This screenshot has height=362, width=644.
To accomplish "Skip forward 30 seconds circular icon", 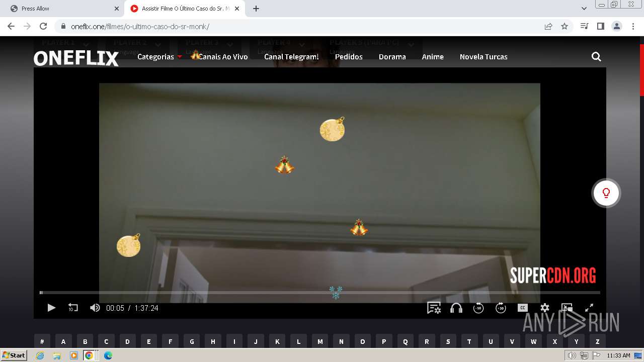I will [501, 308].
